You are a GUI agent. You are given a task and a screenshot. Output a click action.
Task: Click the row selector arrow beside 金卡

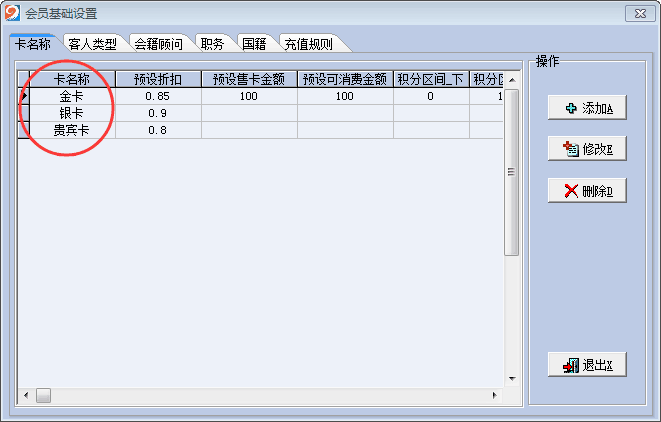[23, 97]
